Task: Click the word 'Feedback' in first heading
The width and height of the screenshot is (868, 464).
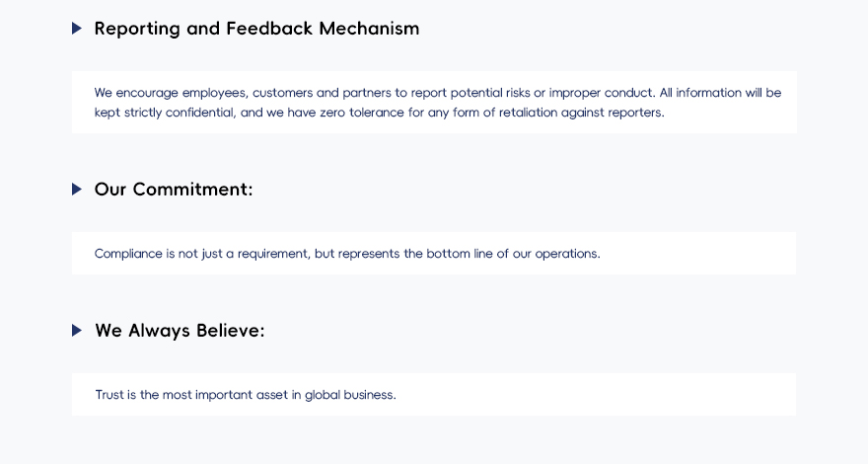Action: pos(269,29)
